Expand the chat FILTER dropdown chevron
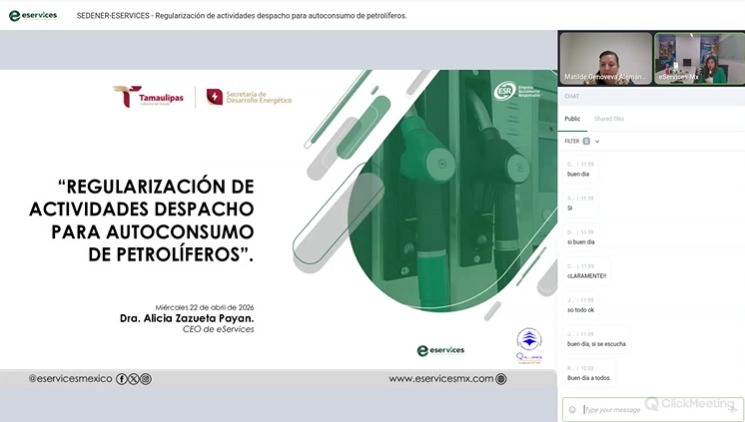The image size is (745, 422). (597, 141)
